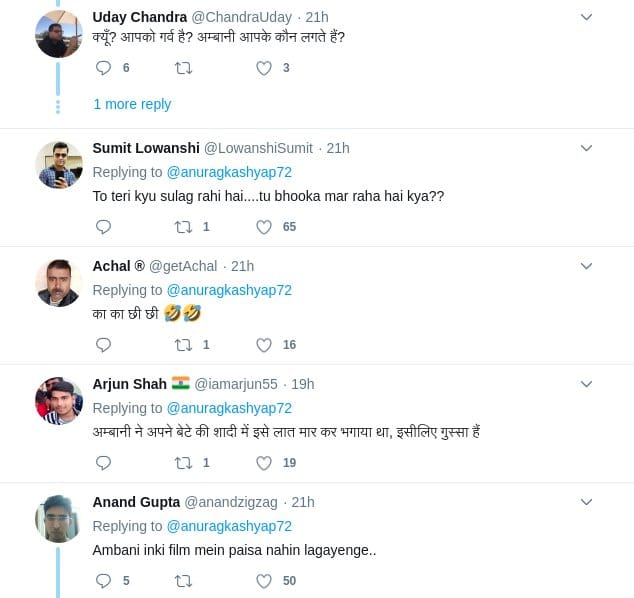The height and width of the screenshot is (598, 634).
Task: Reply to Achal's tweet
Action: pyautogui.click(x=103, y=345)
